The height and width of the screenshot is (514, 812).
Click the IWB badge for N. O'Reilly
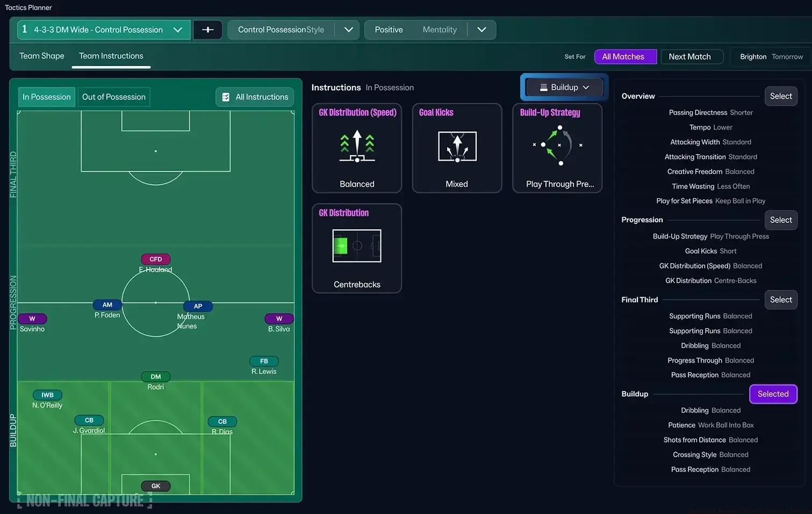(x=47, y=395)
